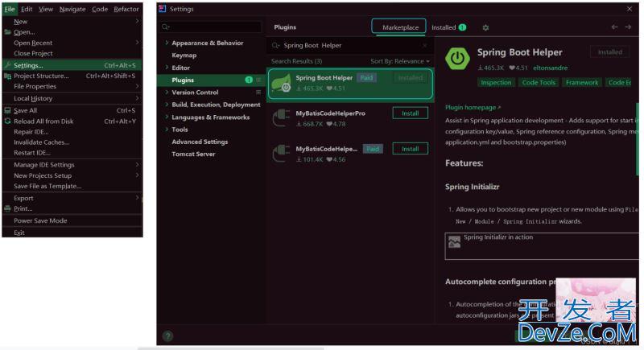This screenshot has width=644, height=350.
Task: Expand Languages & Frameworks settings
Action: coord(167,117)
